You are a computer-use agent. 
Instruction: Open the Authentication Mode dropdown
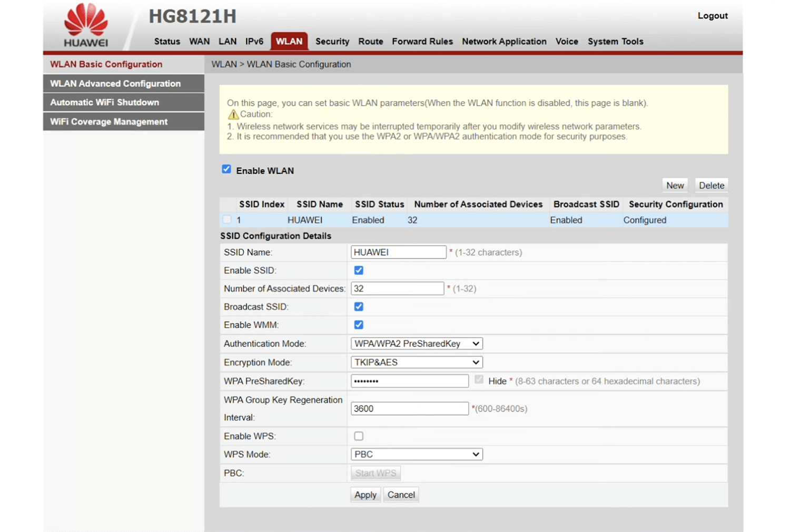click(x=417, y=344)
